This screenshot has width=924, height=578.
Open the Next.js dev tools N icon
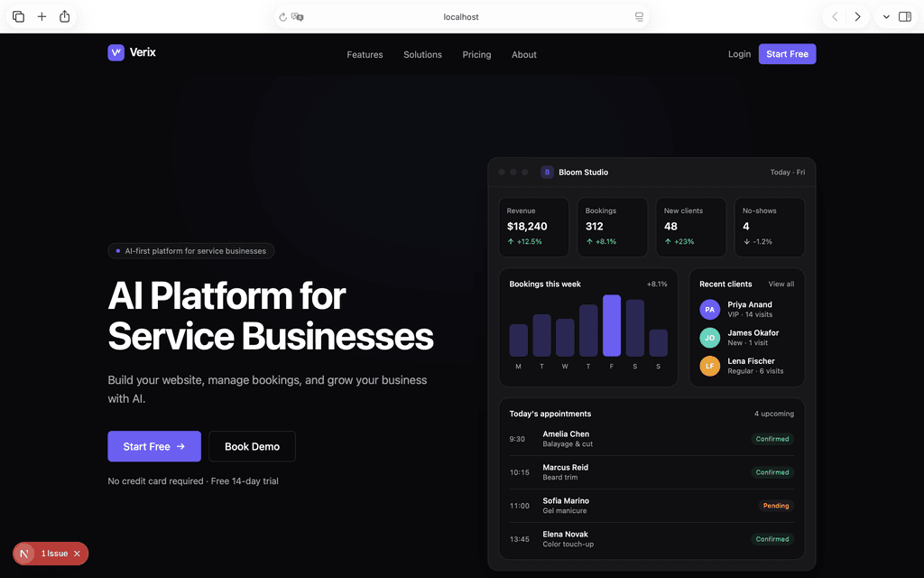(24, 554)
